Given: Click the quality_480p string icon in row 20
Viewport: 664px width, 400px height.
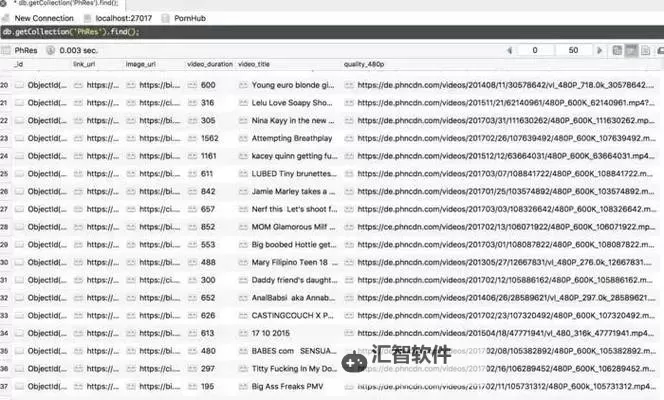Looking at the screenshot, I should tap(349, 85).
